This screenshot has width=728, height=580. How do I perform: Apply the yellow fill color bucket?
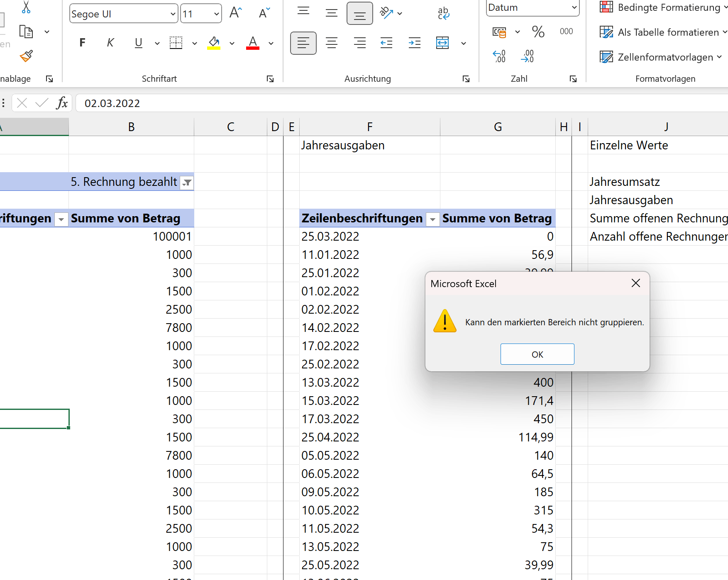[214, 42]
